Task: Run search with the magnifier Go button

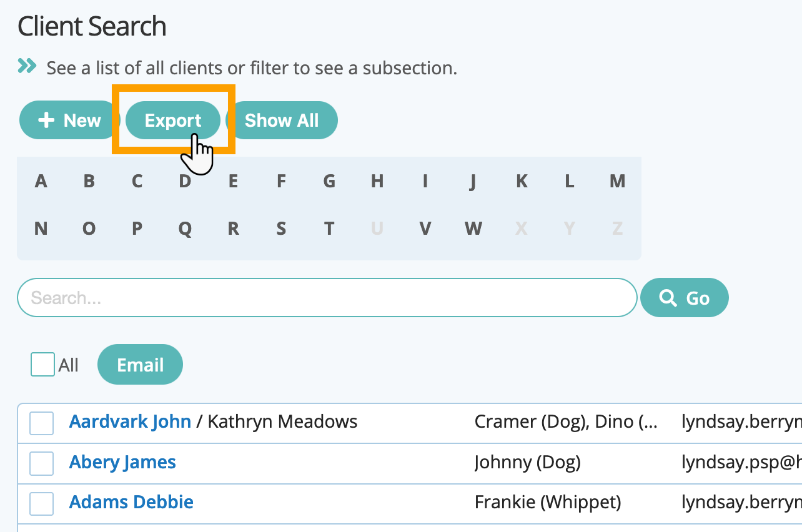Action: [684, 298]
